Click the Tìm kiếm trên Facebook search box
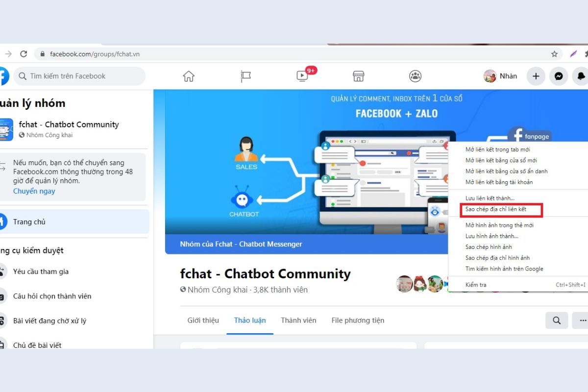 click(79, 76)
